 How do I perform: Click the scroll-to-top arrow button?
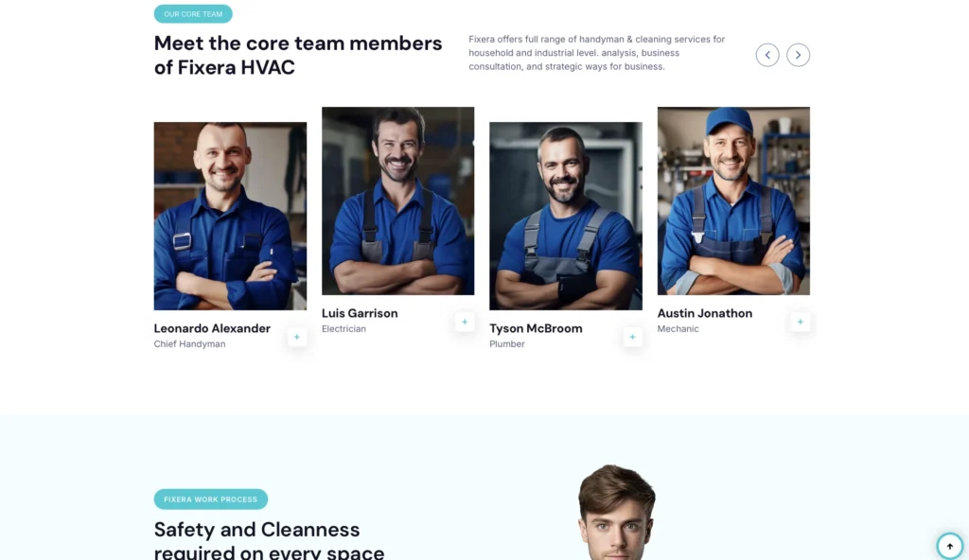click(950, 546)
